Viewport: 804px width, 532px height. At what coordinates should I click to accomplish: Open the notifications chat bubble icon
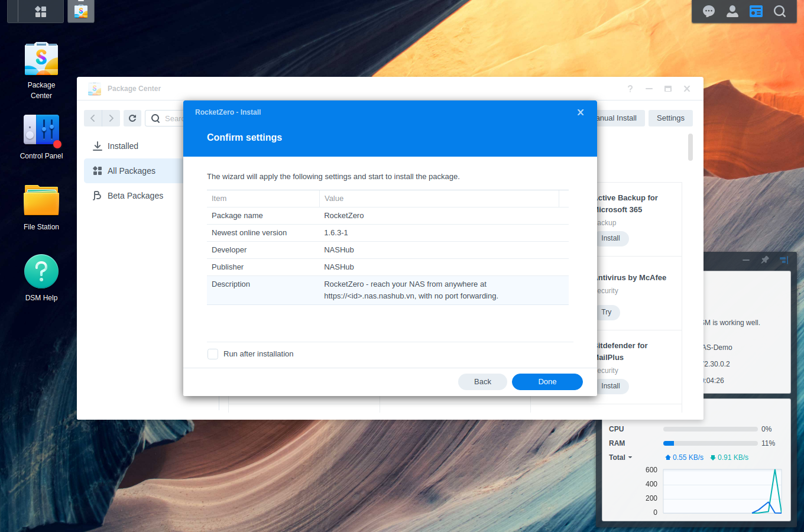[709, 11]
